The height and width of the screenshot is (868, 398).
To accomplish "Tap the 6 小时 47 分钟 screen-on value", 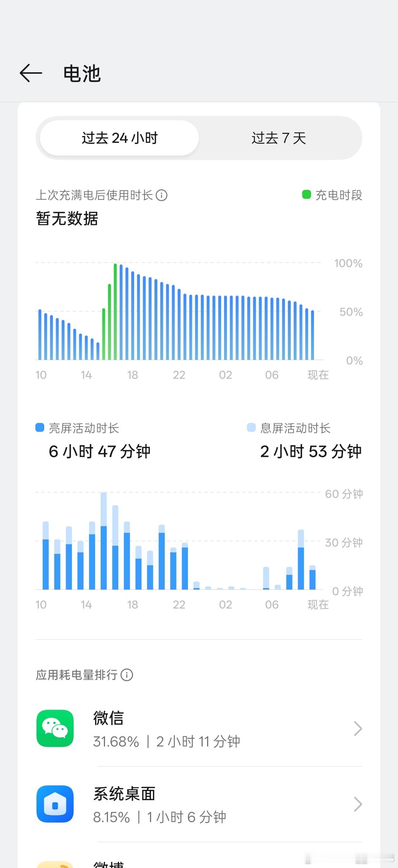I will [99, 451].
